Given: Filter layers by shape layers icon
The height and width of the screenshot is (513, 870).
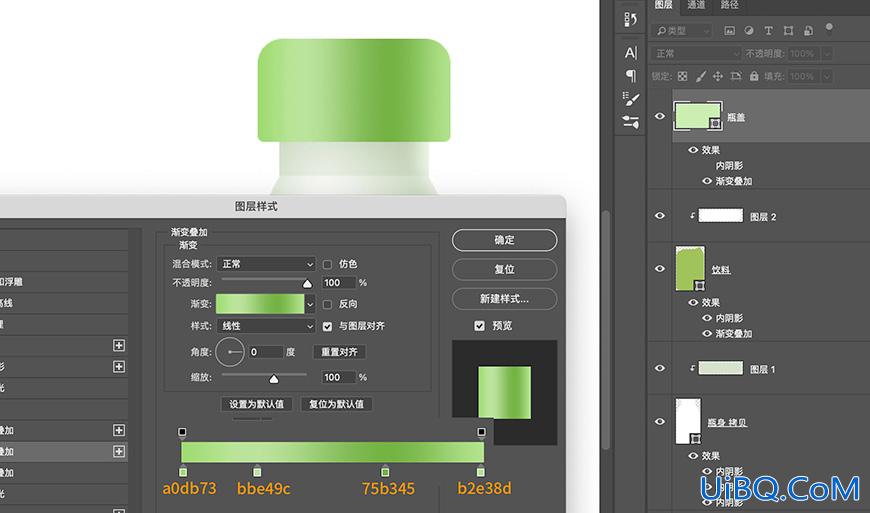Looking at the screenshot, I should click(788, 31).
